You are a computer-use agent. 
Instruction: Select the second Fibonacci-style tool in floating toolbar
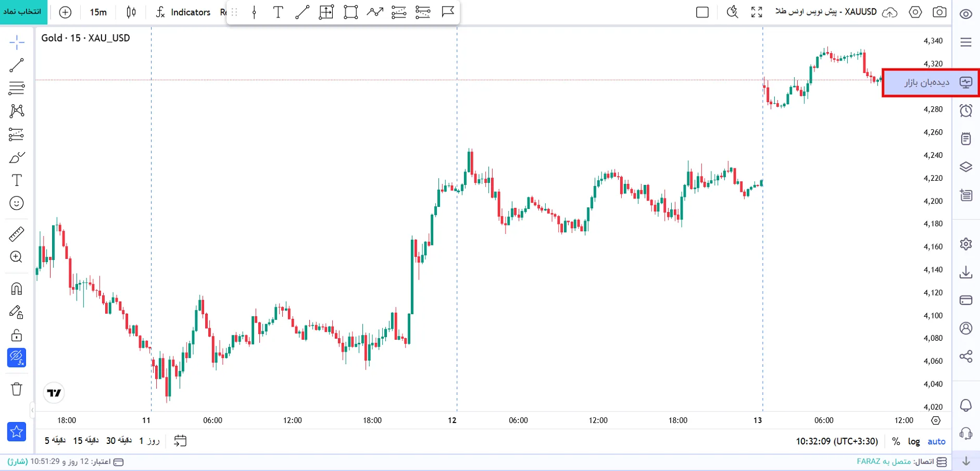point(423,12)
